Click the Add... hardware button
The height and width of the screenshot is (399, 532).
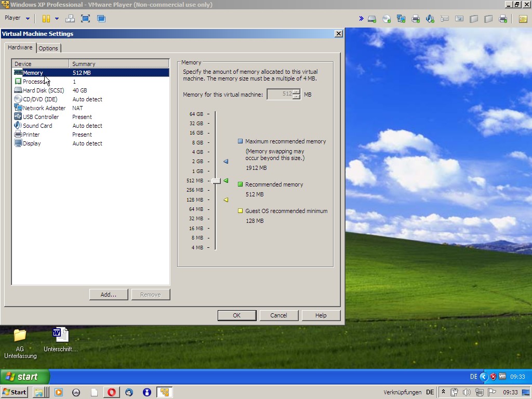pyautogui.click(x=108, y=295)
